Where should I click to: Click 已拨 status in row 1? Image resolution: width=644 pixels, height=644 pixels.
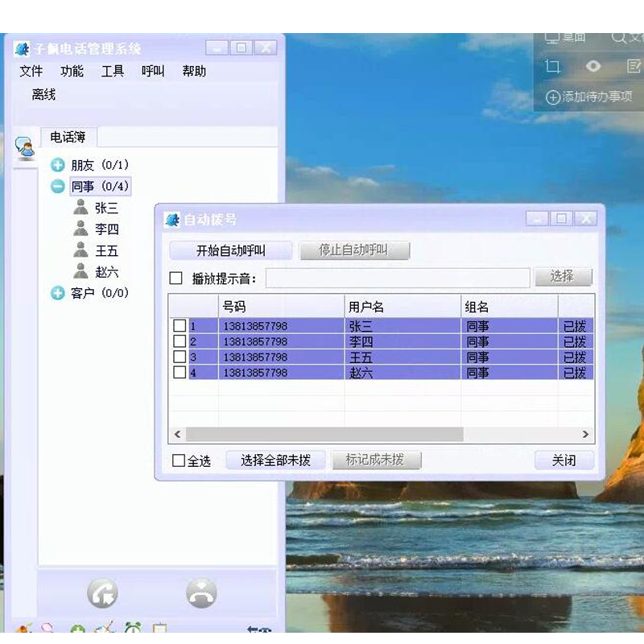pyautogui.click(x=575, y=327)
